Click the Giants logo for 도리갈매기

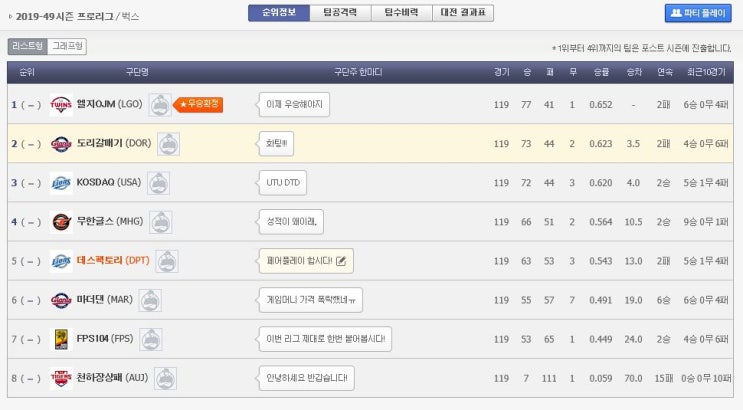tap(61, 144)
